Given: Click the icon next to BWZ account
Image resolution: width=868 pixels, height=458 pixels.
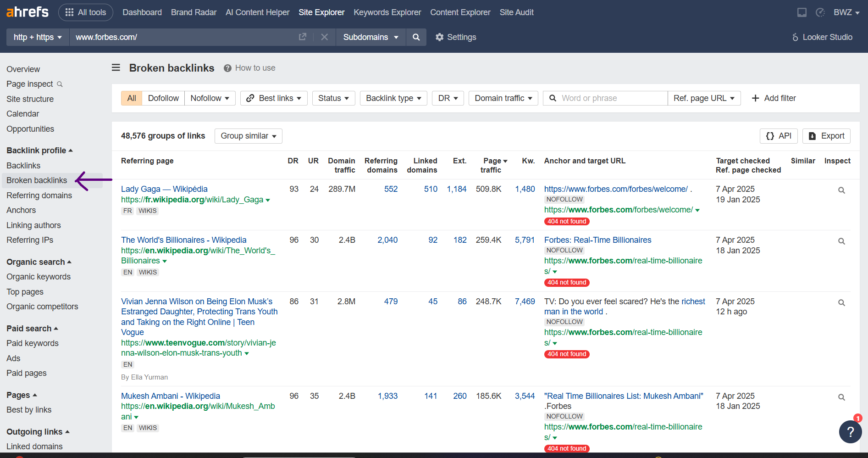Looking at the screenshot, I should [x=820, y=12].
